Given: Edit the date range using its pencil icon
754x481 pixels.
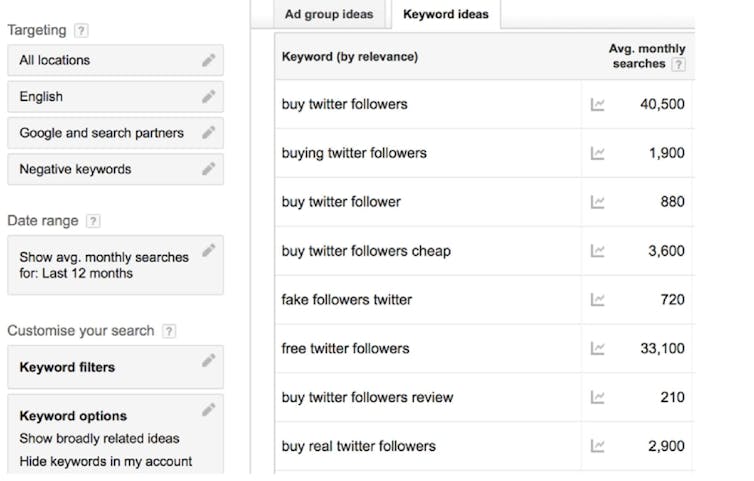Looking at the screenshot, I should 208,251.
